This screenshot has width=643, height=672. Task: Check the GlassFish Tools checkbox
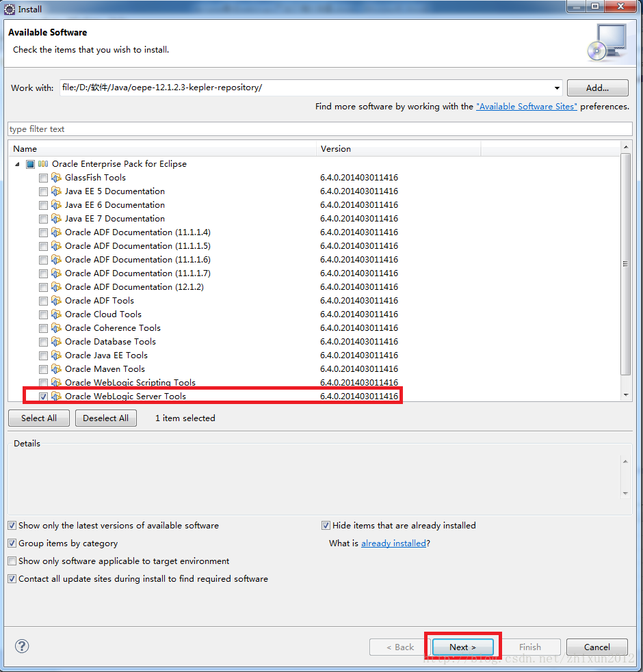click(43, 178)
